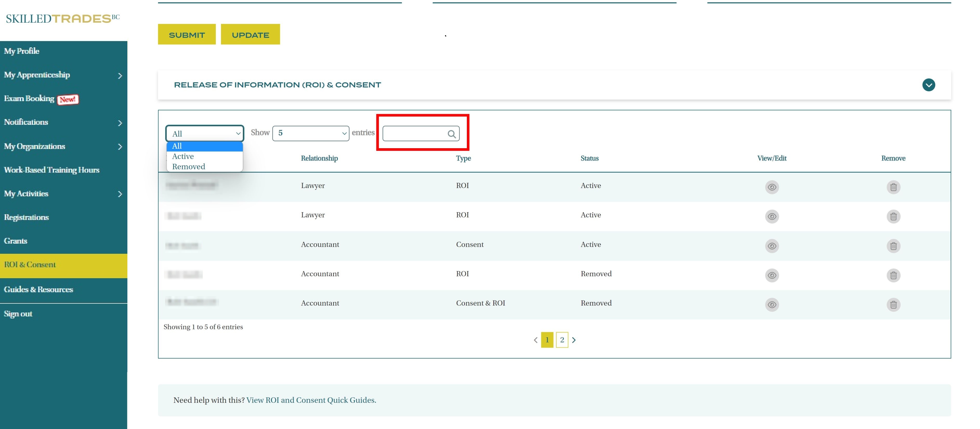This screenshot has height=429, width=980.
Task: Click the previous page arrow
Action: [535, 340]
